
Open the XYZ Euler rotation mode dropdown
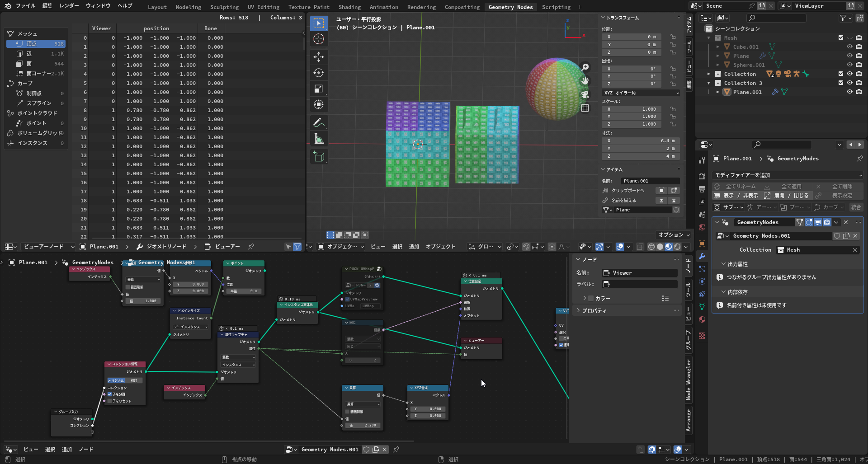[641, 93]
